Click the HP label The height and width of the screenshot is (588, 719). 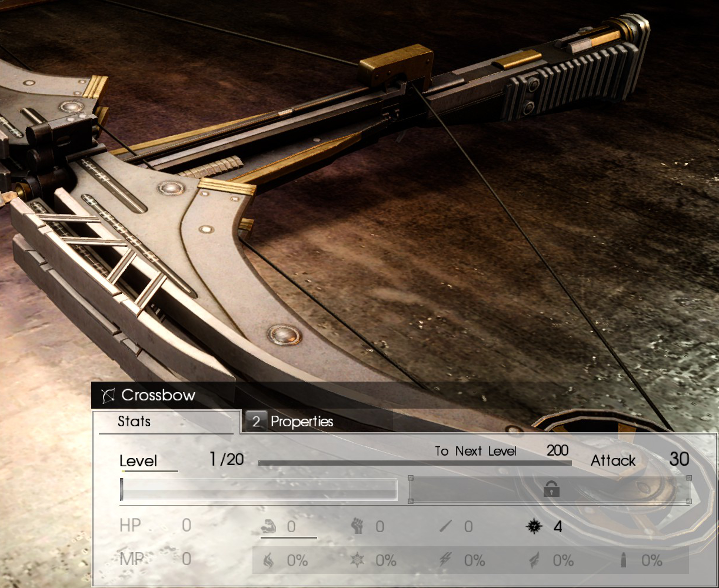click(130, 525)
